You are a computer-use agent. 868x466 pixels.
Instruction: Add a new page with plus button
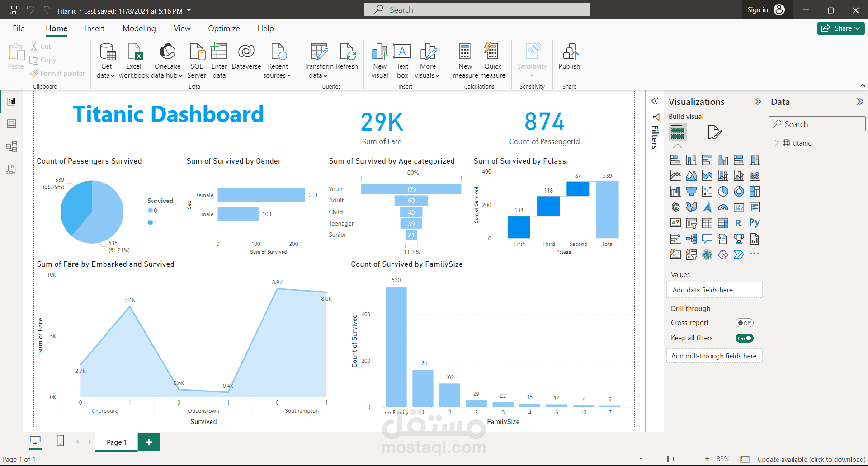(149, 442)
